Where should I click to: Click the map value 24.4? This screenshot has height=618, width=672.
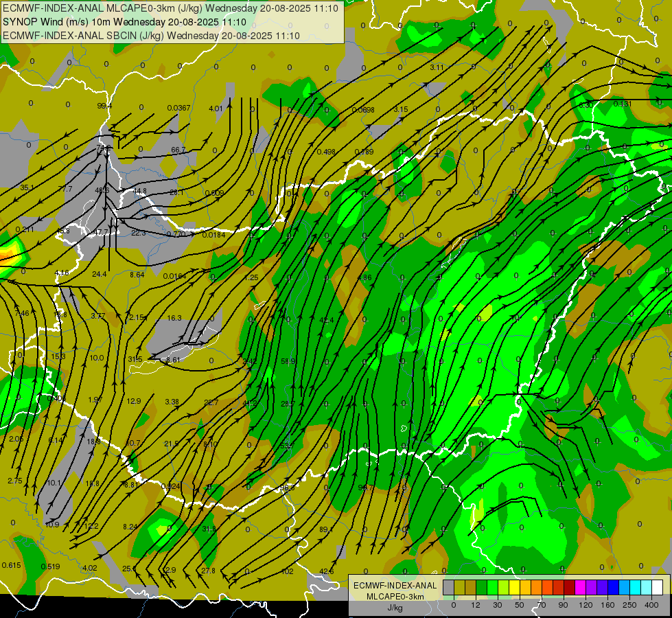click(100, 274)
